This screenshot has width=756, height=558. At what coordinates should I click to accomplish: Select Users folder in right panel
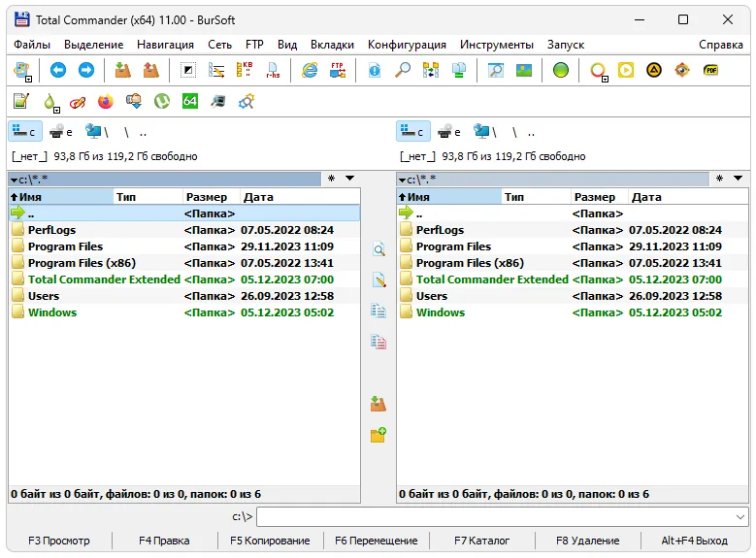click(573, 296)
